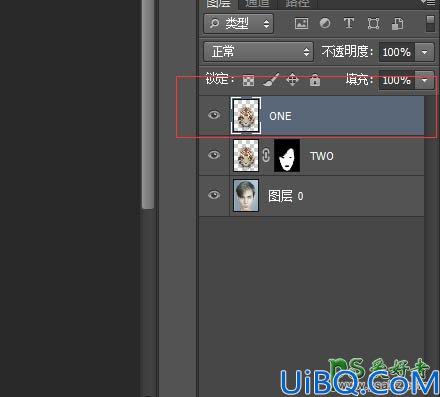Open the 正常 blend mode dropdown
This screenshot has width=440, height=397.
pyautogui.click(x=259, y=52)
